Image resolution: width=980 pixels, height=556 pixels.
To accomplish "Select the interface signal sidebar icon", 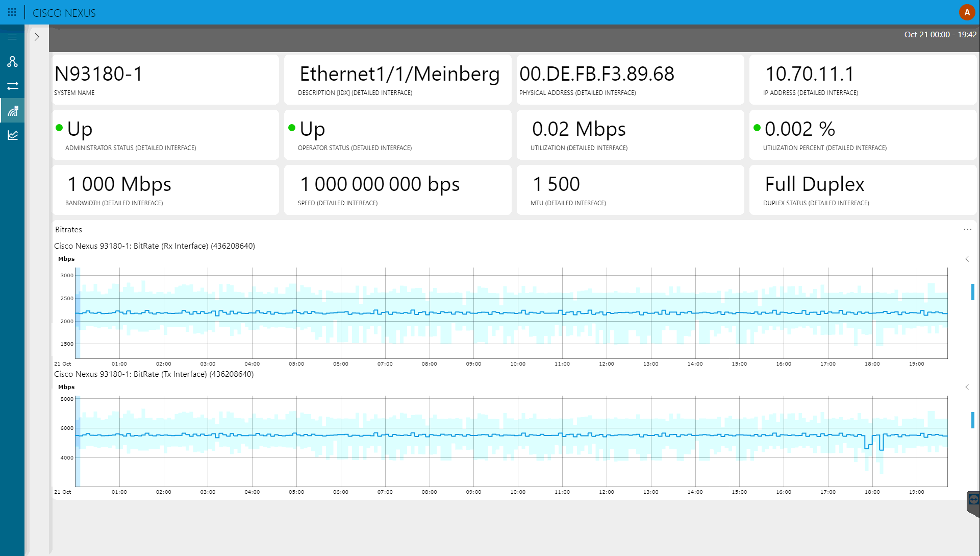I will [x=12, y=111].
